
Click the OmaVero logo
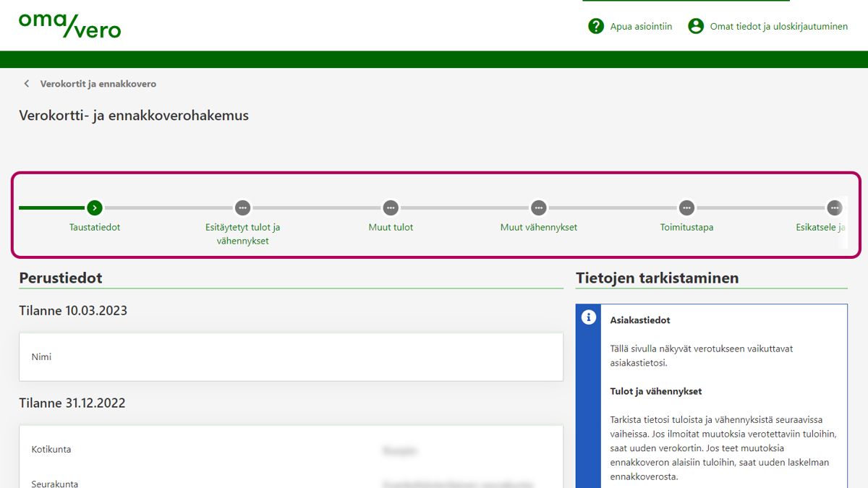coord(69,25)
